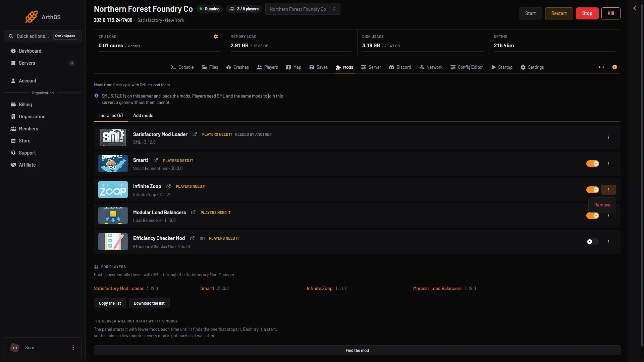644x362 pixels.
Task: Open the Network tab
Action: pos(431,67)
